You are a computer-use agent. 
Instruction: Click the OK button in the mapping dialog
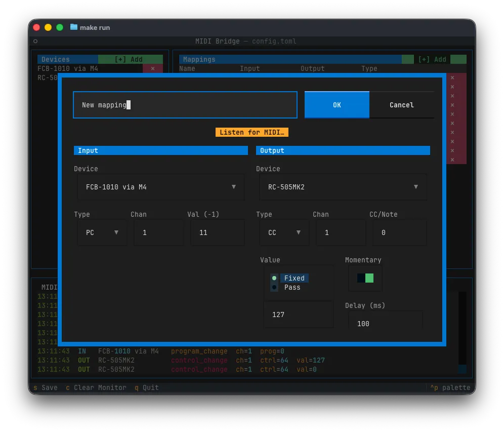point(337,105)
